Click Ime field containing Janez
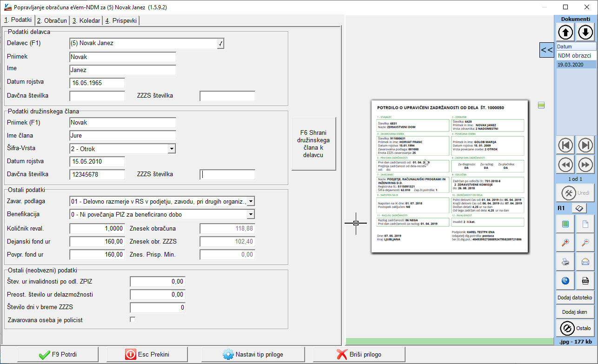 (123, 70)
